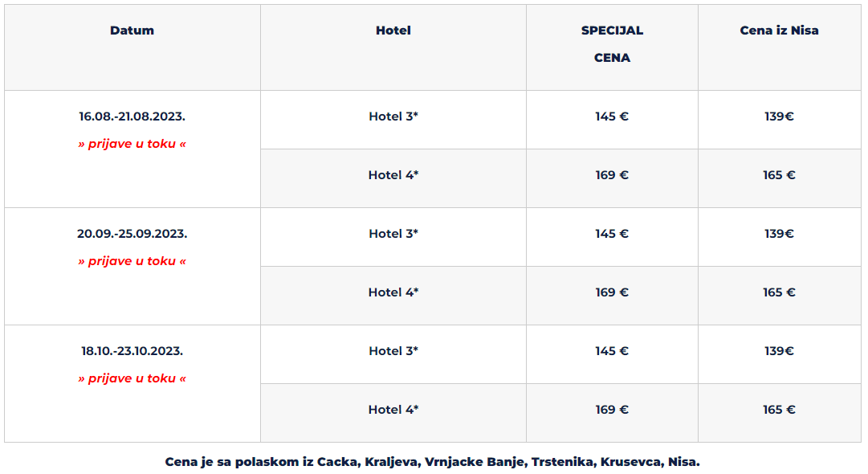Click the Cena iz Nisa header
The image size is (868, 474).
pos(779,31)
